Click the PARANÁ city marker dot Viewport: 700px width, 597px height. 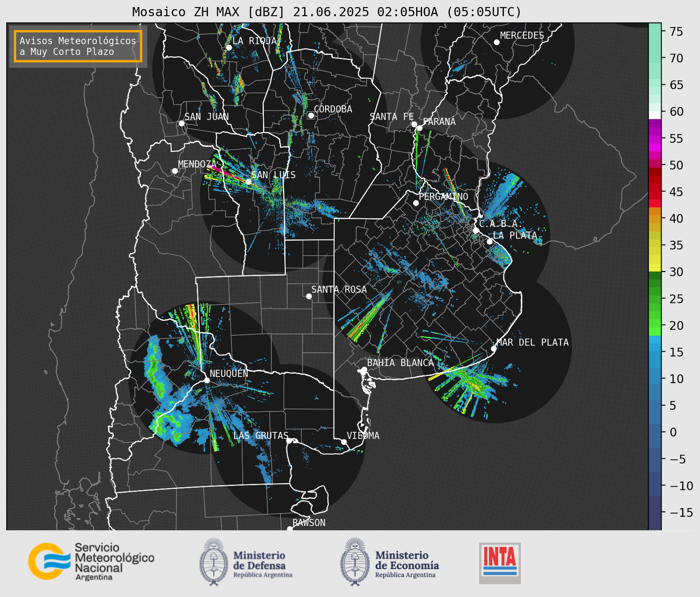[x=420, y=128]
